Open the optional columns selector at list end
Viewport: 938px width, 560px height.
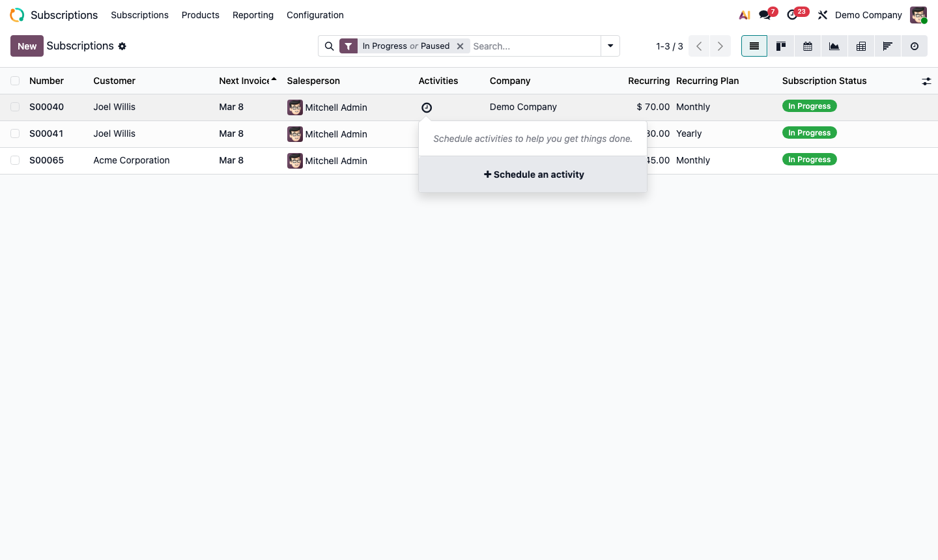926,81
